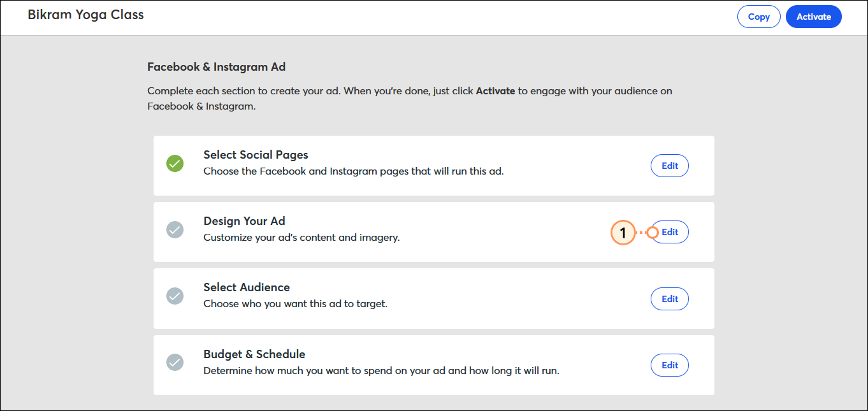The height and width of the screenshot is (411, 868).
Task: Click the Select Social Pages heading
Action: click(256, 155)
